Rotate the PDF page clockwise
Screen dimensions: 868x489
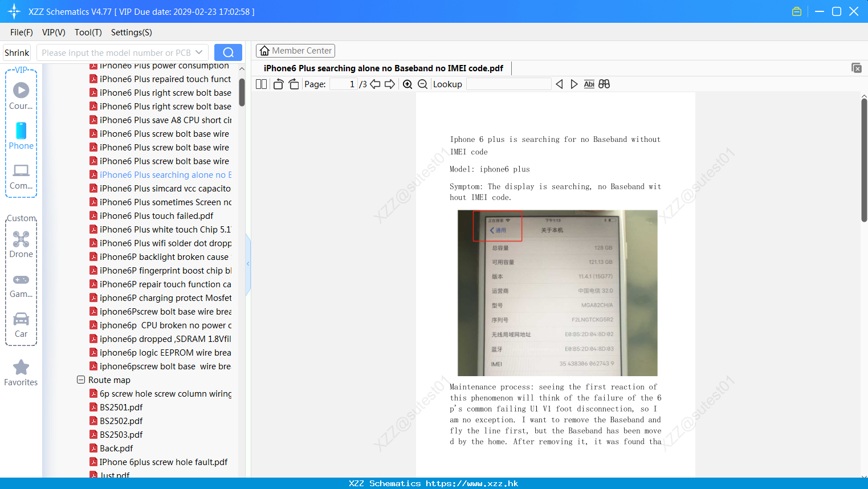coord(294,84)
